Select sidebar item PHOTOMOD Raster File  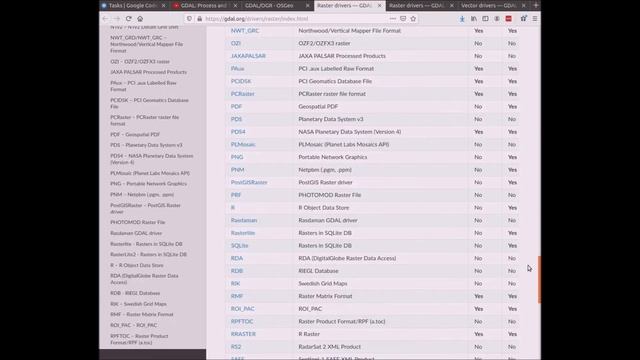pos(138,222)
